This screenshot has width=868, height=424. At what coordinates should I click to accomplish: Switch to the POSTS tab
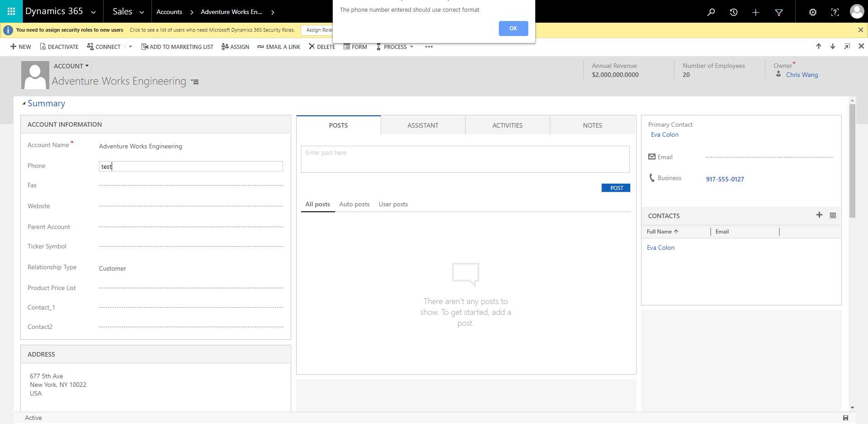[x=338, y=125]
